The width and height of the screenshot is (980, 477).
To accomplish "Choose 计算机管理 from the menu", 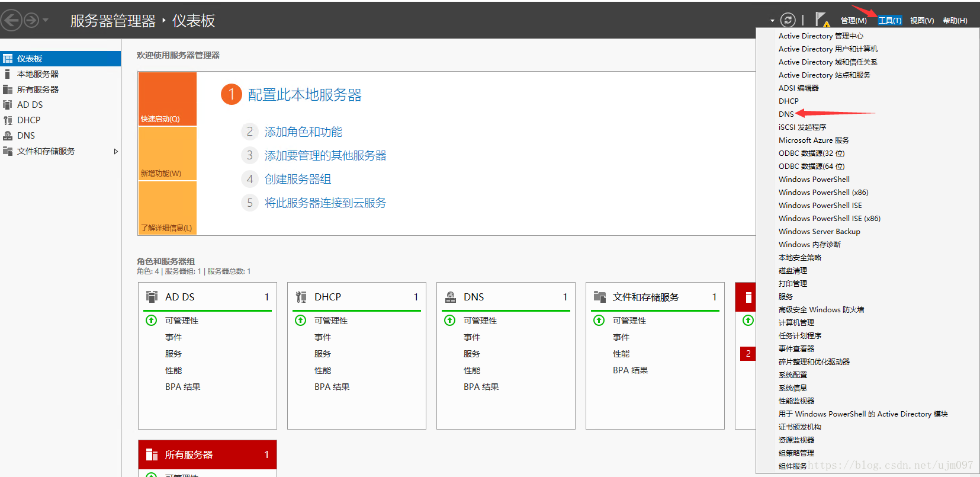I will click(x=796, y=323).
